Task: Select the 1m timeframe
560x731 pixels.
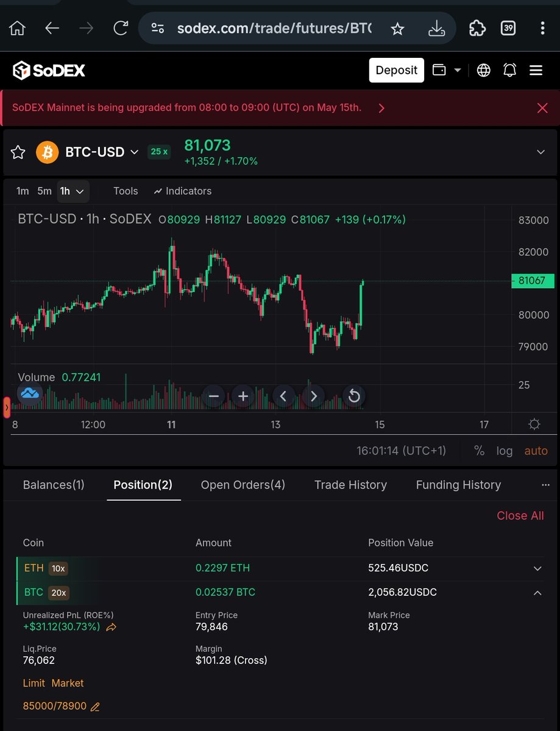Action: click(x=23, y=191)
